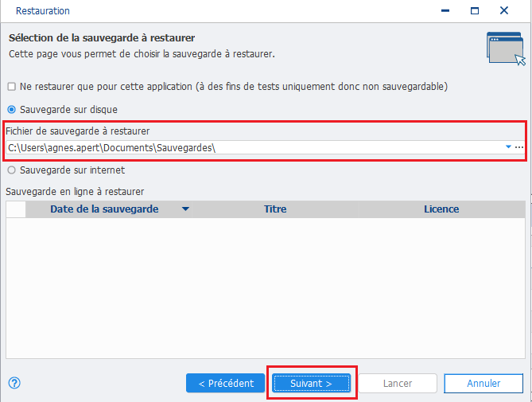532x402 pixels.
Task: Close the Restauration dialog
Action: pos(504,11)
